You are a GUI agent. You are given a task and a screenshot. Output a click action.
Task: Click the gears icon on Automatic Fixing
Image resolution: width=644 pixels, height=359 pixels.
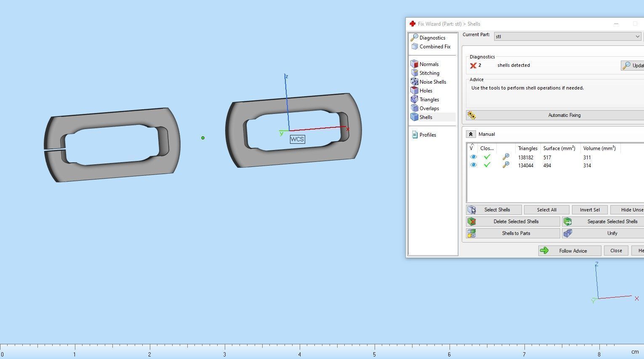click(x=472, y=115)
